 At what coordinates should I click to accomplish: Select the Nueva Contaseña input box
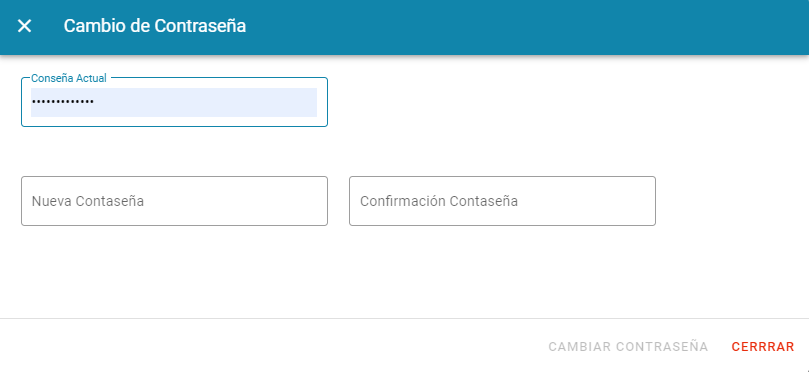(174, 201)
